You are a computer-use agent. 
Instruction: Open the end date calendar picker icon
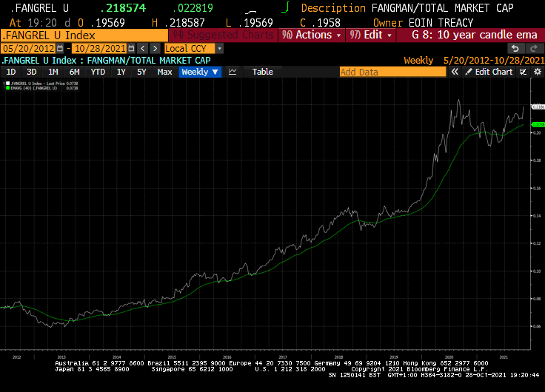click(x=131, y=49)
